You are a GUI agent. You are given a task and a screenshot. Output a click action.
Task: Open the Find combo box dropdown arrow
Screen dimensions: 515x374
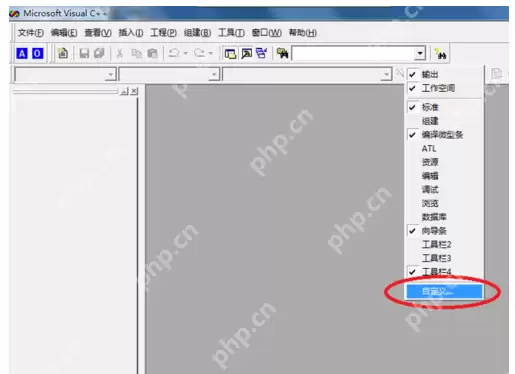click(x=420, y=53)
